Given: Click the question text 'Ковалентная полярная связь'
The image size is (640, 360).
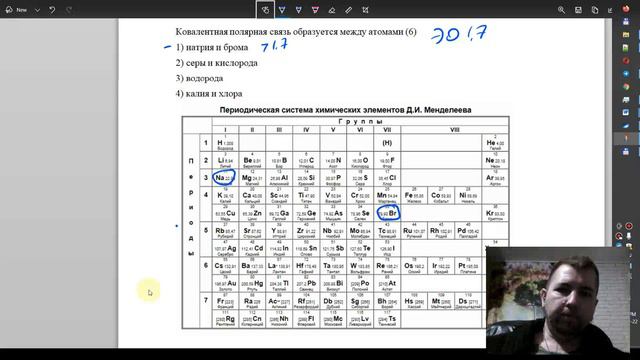Looking at the screenshot, I should click(x=233, y=31).
